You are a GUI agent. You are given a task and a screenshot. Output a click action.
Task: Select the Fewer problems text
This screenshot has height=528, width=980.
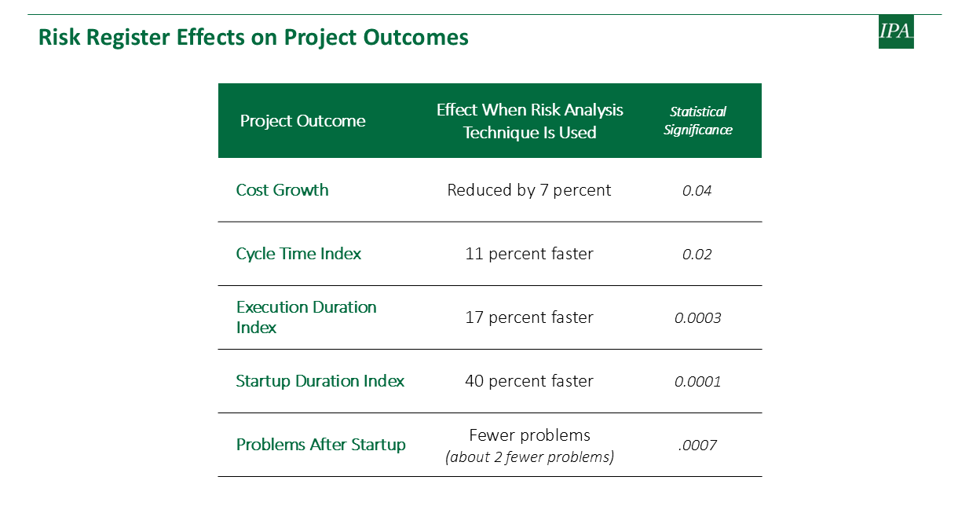[529, 435]
